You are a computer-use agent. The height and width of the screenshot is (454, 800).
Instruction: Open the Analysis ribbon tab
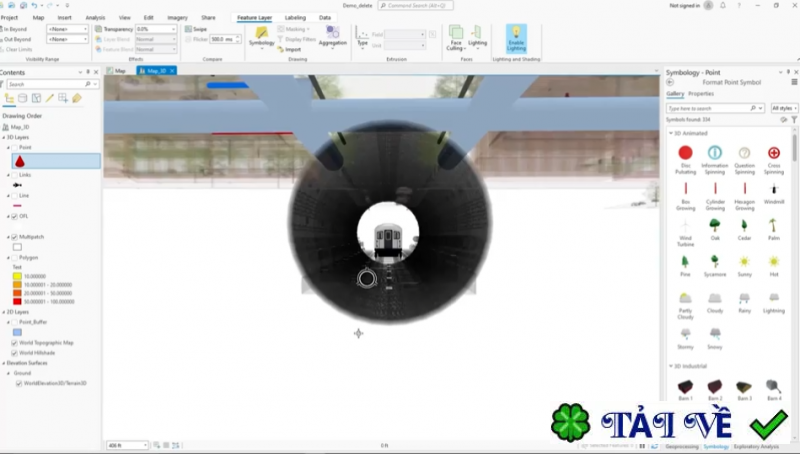(x=95, y=17)
